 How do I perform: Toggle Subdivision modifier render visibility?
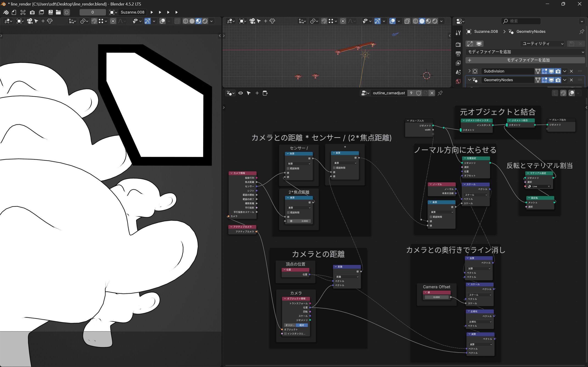point(558,71)
